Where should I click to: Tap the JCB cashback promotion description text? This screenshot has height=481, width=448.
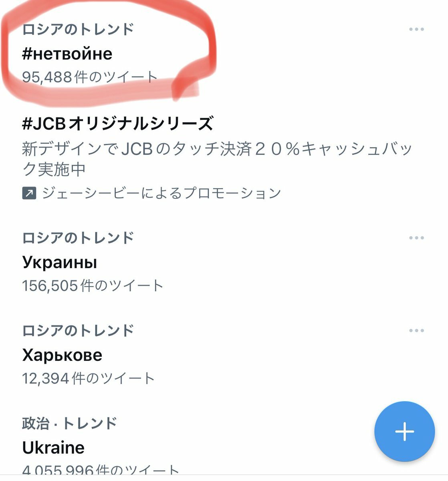(x=217, y=159)
